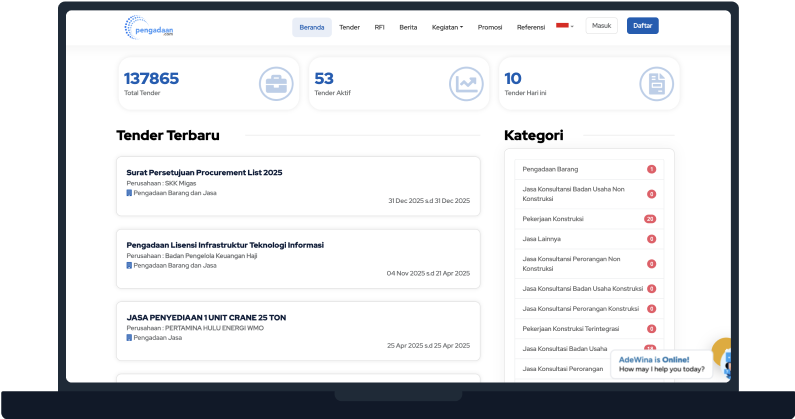
Task: Select Jasa Konsultansi Perorangan Non Konstruksi category
Action: click(x=589, y=264)
